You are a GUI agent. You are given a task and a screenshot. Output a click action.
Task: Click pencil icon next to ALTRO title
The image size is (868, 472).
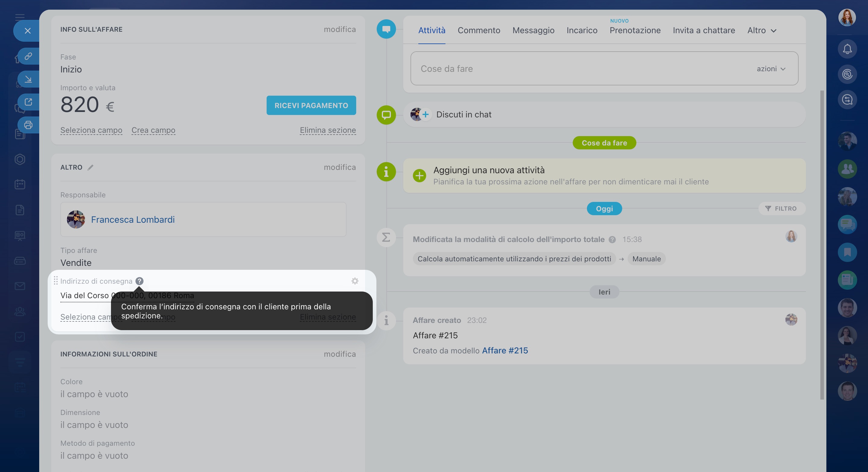coord(90,167)
